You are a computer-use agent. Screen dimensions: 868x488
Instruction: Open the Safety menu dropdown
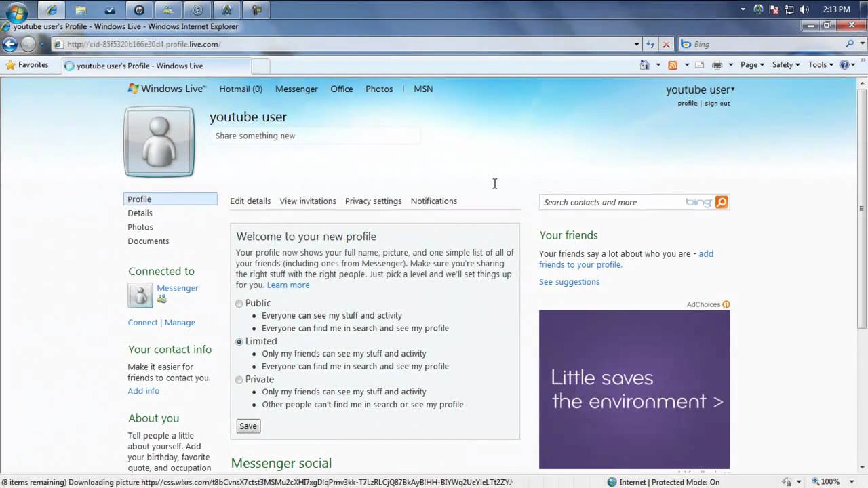[786, 65]
